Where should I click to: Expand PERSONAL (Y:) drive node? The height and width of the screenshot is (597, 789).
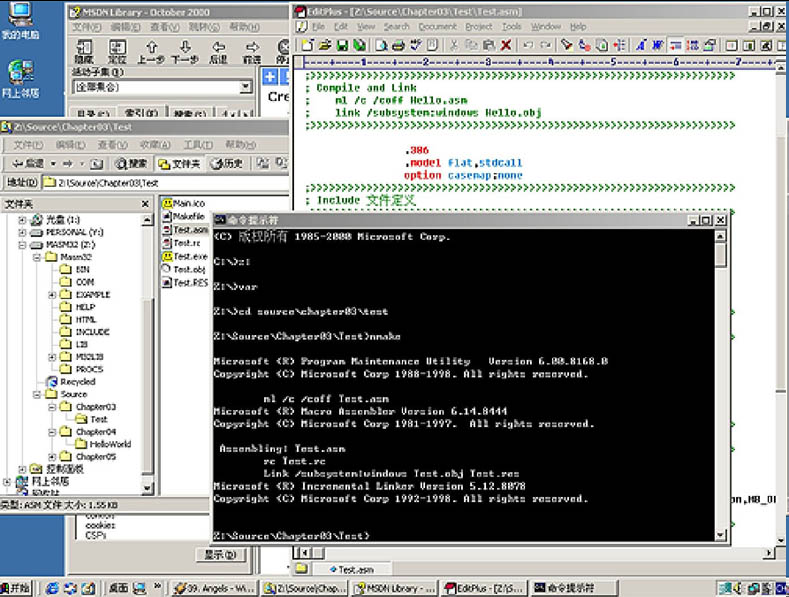22,233
